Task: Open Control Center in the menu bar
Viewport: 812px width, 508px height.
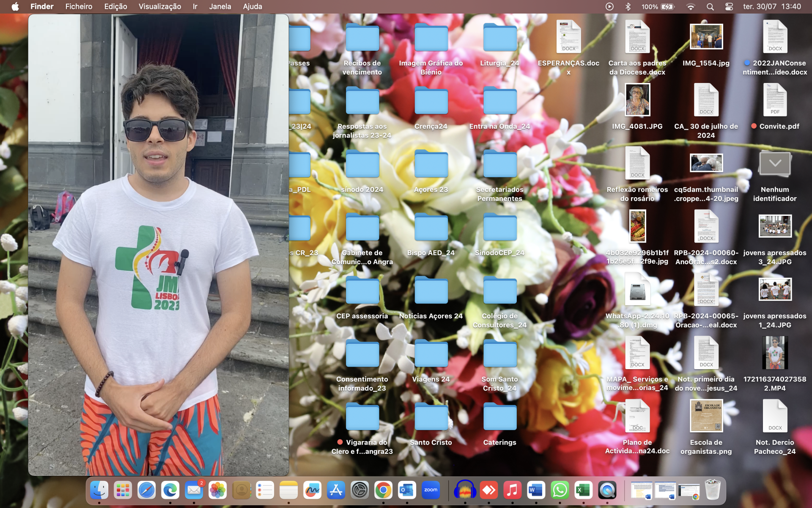Action: point(729,6)
